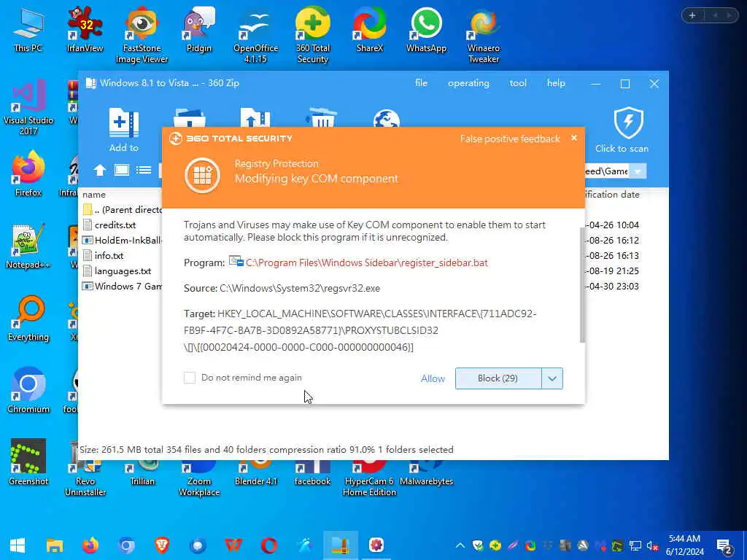This screenshot has height=560, width=747.
Task: Select This PC desktop icon
Action: point(28,29)
